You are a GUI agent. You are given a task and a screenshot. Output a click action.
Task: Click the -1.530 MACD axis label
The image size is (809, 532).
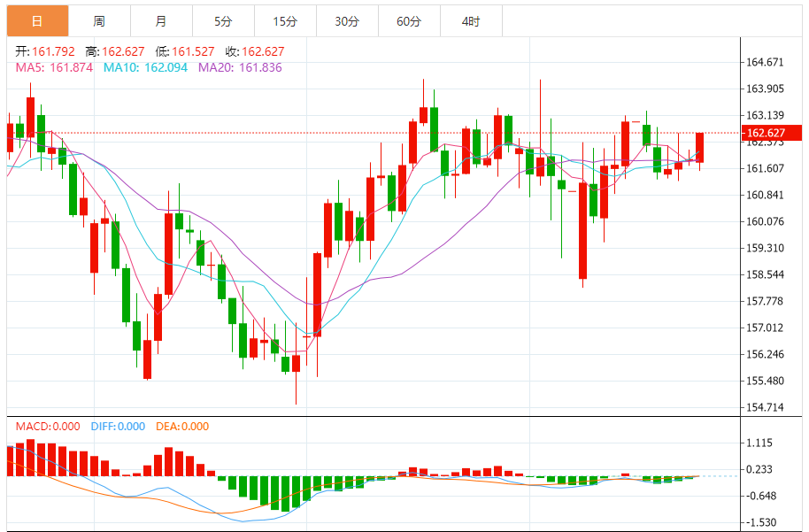761,522
